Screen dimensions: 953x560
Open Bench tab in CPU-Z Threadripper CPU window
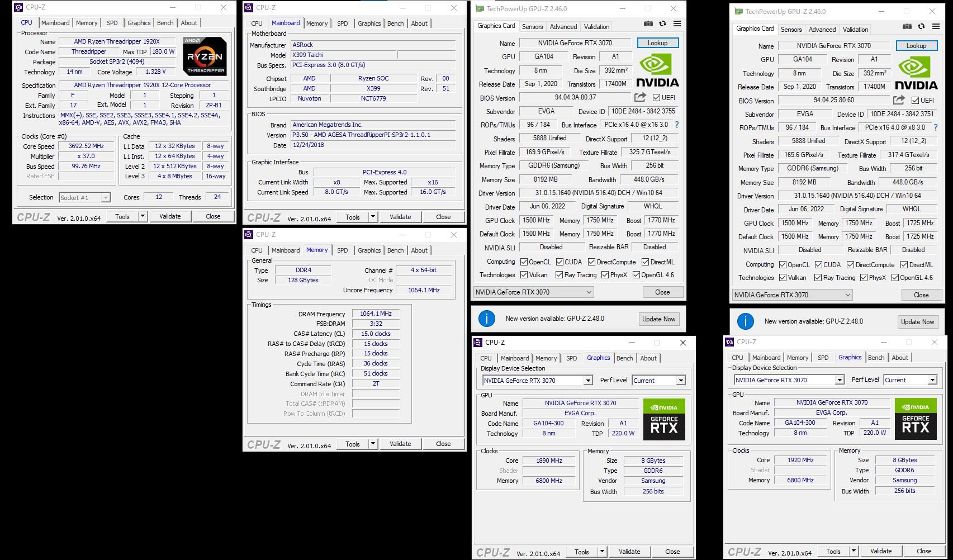click(x=165, y=23)
